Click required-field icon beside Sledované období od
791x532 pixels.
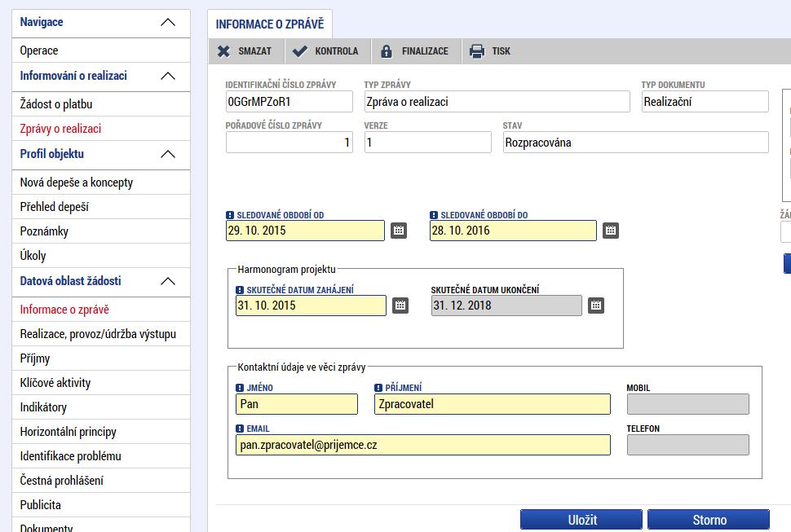[230, 215]
